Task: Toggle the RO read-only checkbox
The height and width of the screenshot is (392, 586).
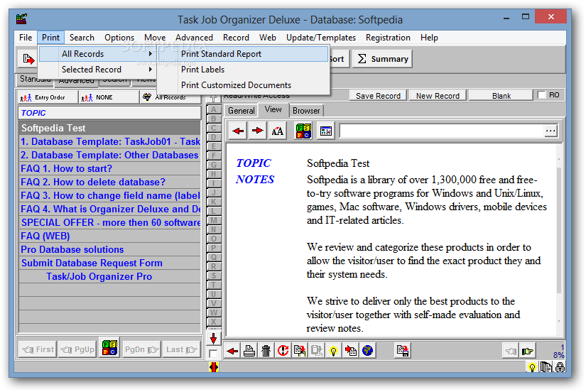Action: point(541,95)
